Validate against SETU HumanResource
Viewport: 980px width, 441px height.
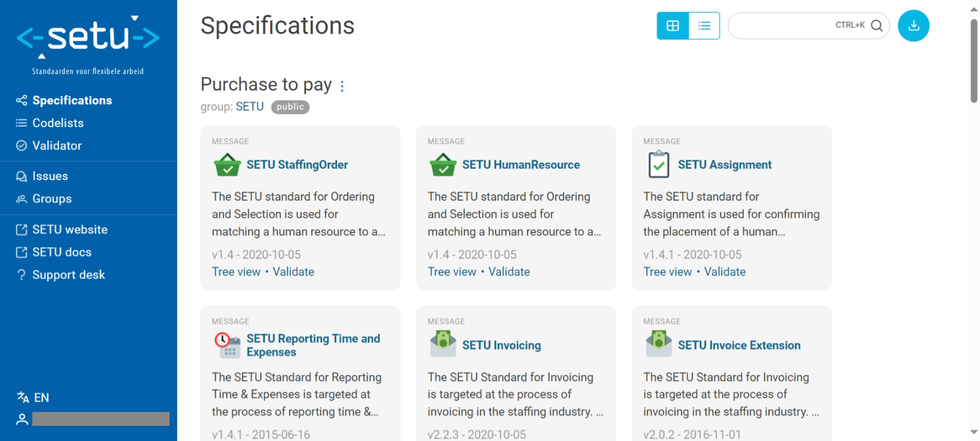(509, 271)
